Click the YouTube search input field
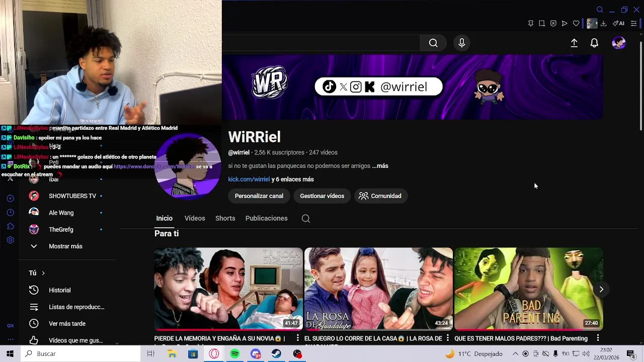This screenshot has height=362, width=644. click(x=321, y=43)
